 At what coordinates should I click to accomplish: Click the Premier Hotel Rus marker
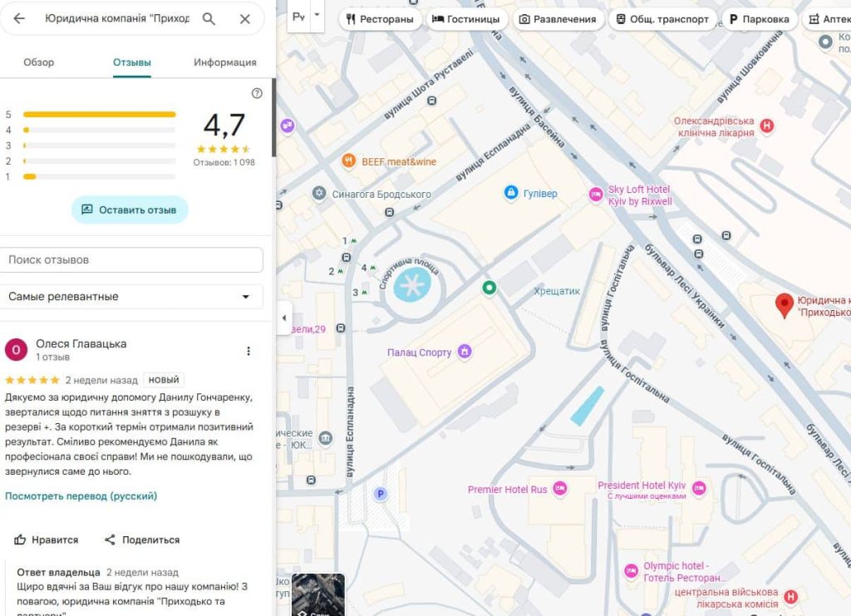pos(559,489)
